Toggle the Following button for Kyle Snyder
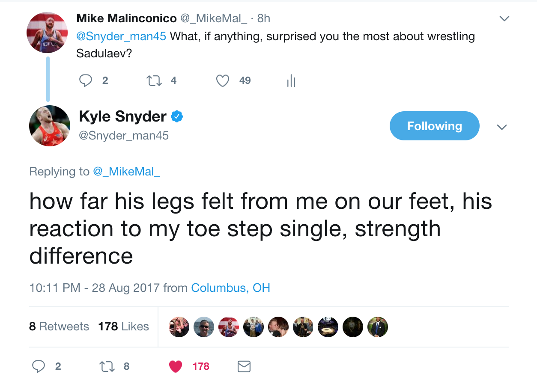This screenshot has width=537, height=392. pos(434,126)
